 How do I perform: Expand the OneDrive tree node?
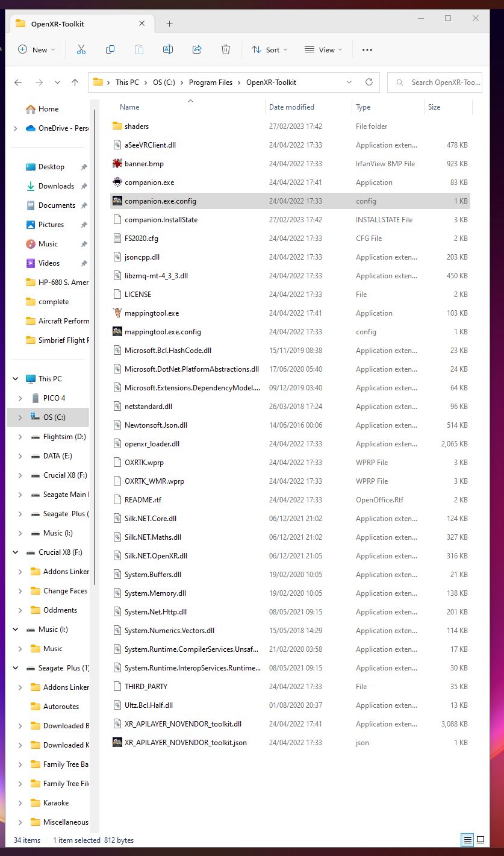(x=16, y=128)
